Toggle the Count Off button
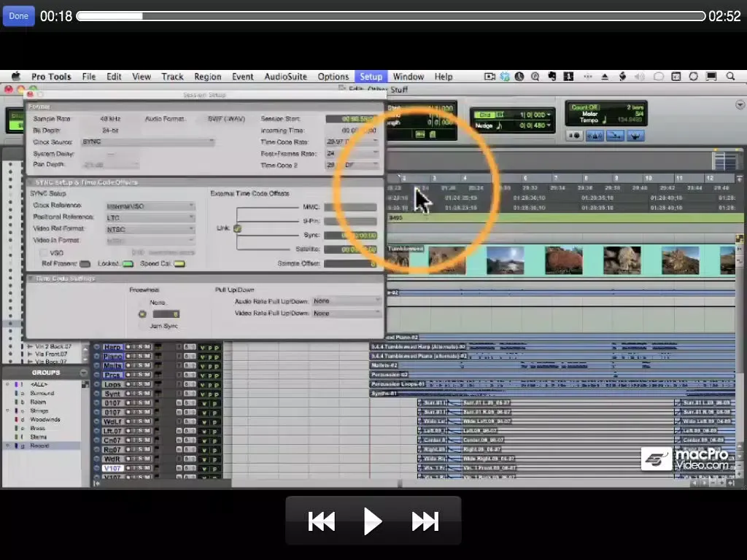The width and height of the screenshot is (747, 560). (584, 107)
